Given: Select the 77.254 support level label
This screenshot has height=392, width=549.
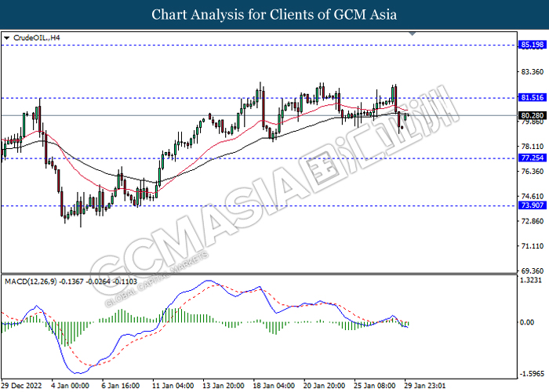Looking at the screenshot, I should click(x=533, y=158).
